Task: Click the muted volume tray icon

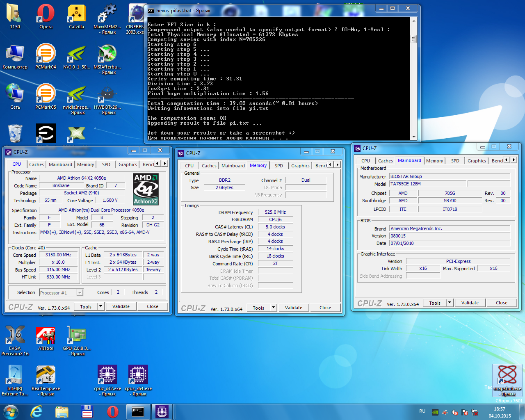Action: tap(455, 412)
